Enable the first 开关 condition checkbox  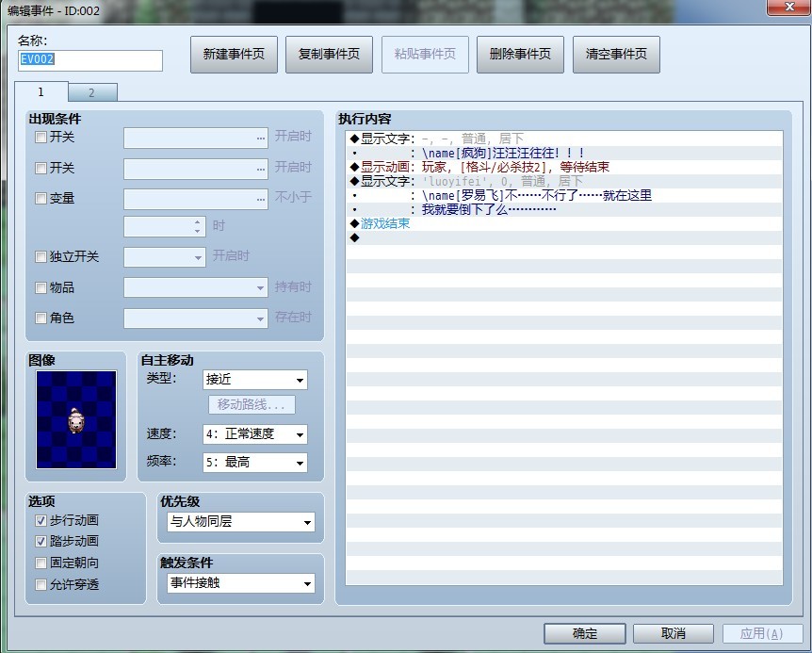tap(41, 138)
